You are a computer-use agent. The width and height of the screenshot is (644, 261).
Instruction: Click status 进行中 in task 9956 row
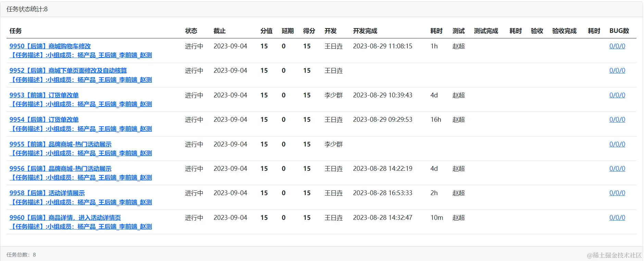click(x=194, y=168)
